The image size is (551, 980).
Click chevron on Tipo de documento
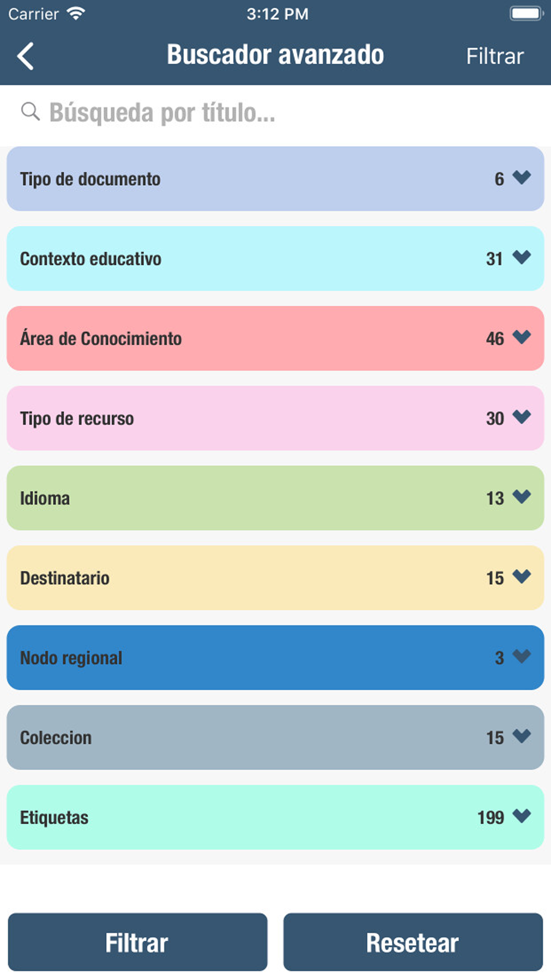(x=521, y=178)
